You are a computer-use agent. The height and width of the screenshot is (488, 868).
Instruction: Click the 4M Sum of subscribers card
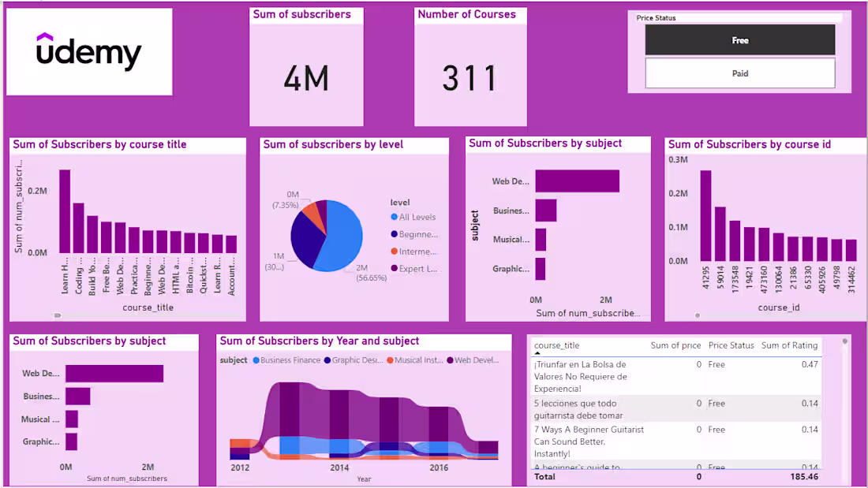306,76
